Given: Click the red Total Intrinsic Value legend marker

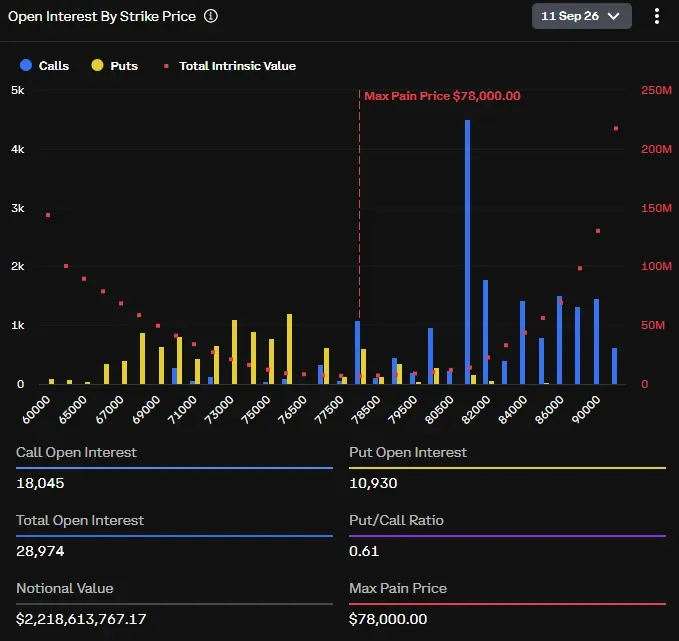Looking at the screenshot, I should click(166, 66).
